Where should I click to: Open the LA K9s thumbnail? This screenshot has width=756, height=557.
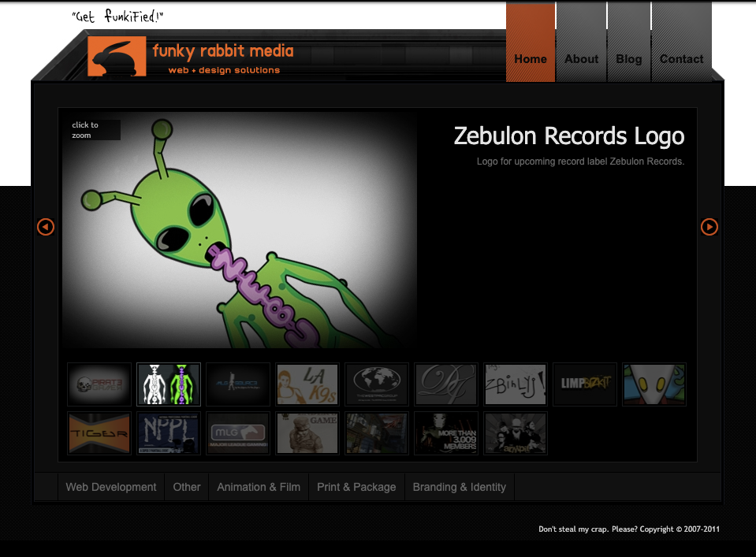(x=307, y=384)
